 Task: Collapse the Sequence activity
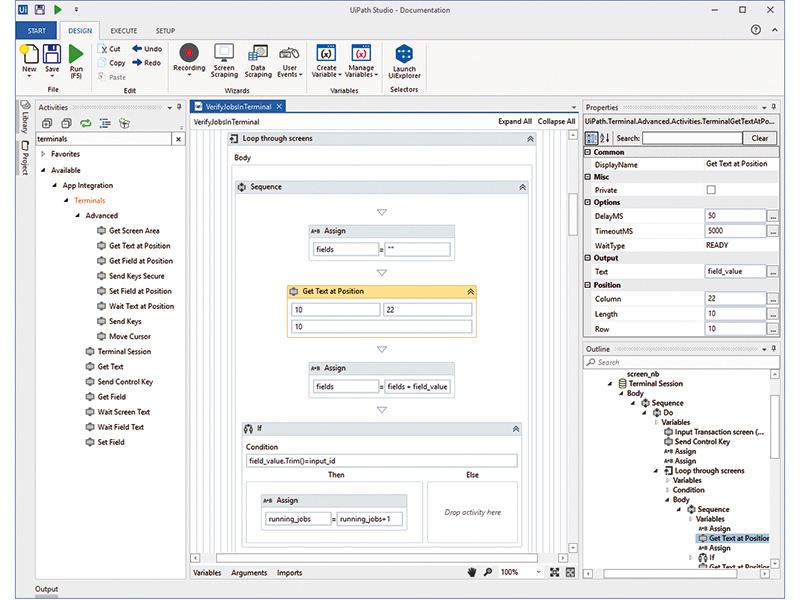[x=522, y=187]
